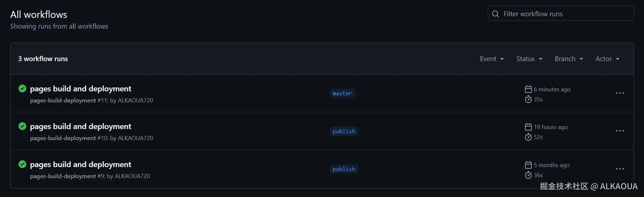
Task: Click the calendar icon beside 6 minutes ago
Action: (528, 89)
